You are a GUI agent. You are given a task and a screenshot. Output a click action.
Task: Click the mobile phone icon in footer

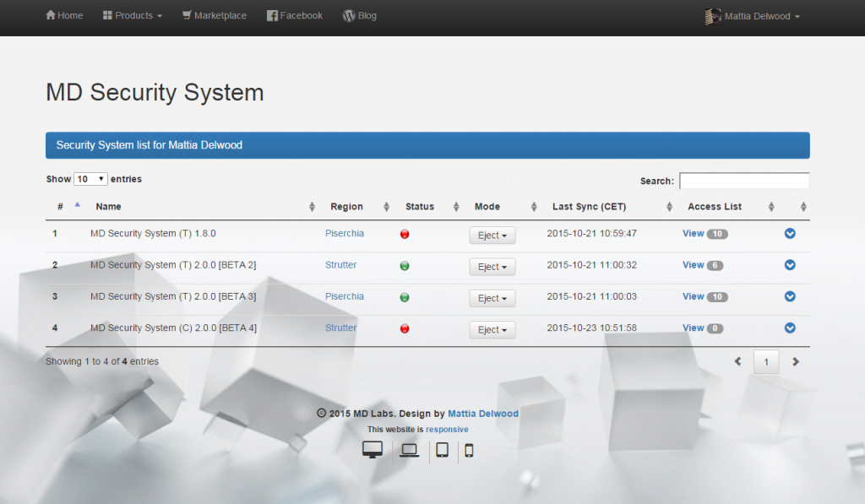[x=469, y=451]
